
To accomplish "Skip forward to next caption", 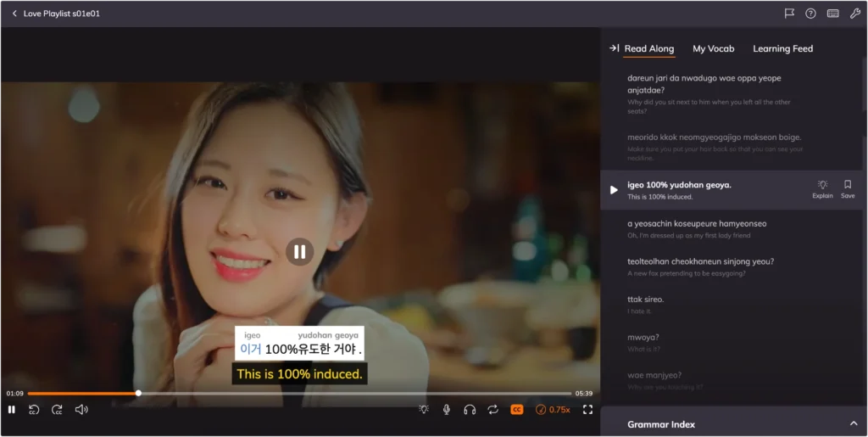I will [x=57, y=410].
